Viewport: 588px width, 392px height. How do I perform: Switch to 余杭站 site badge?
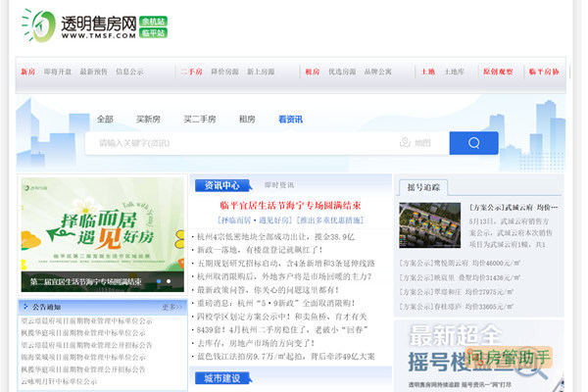click(153, 21)
